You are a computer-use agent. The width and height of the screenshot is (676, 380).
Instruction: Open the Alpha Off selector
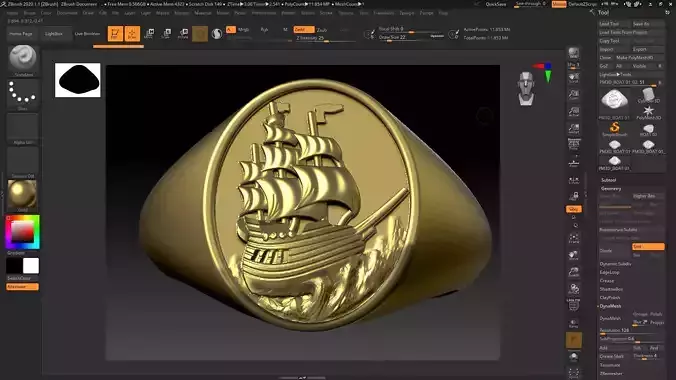23,129
